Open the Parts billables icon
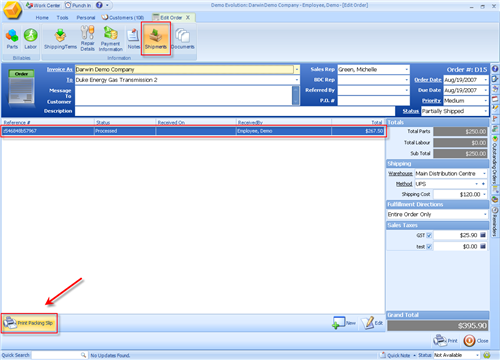The height and width of the screenshot is (360, 500). (x=12, y=38)
